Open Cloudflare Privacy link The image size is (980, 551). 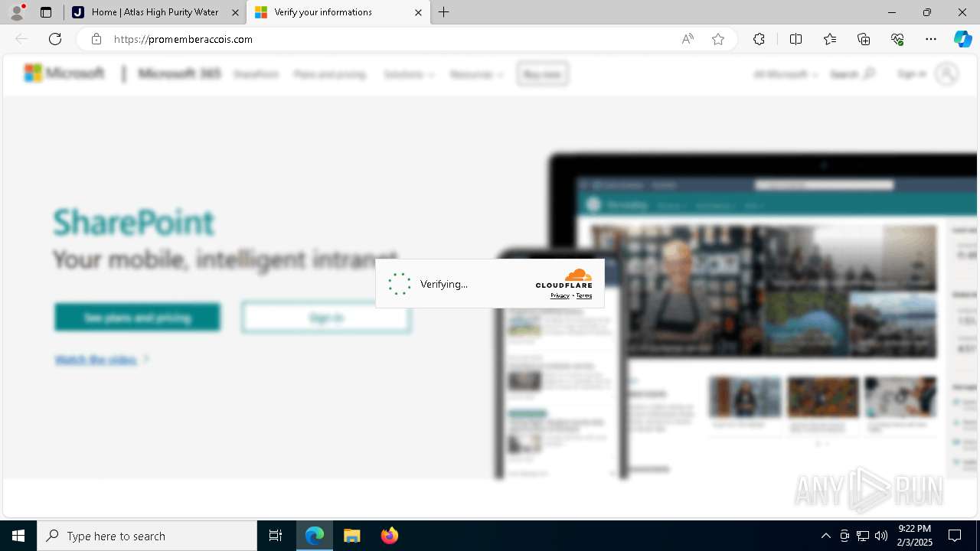tap(560, 295)
